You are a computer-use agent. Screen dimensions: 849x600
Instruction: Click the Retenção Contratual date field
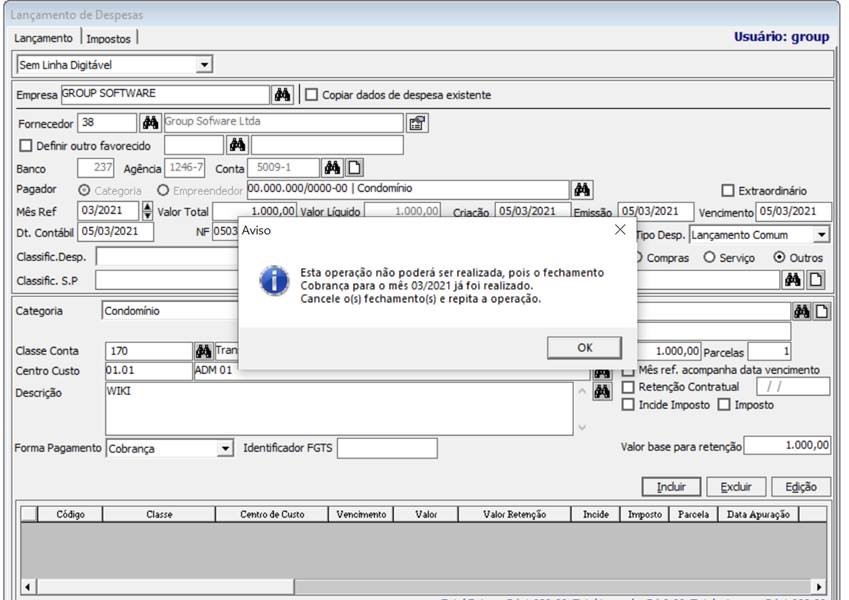click(793, 387)
